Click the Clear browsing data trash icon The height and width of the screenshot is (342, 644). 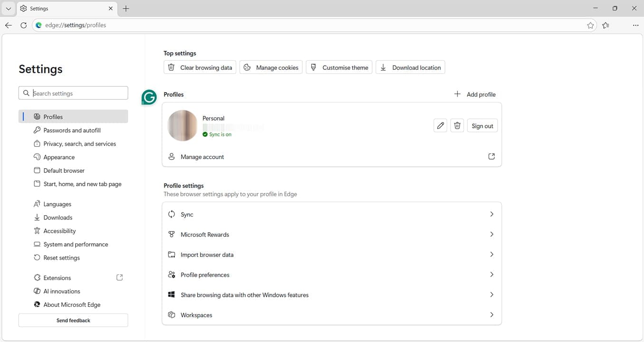[x=171, y=67]
